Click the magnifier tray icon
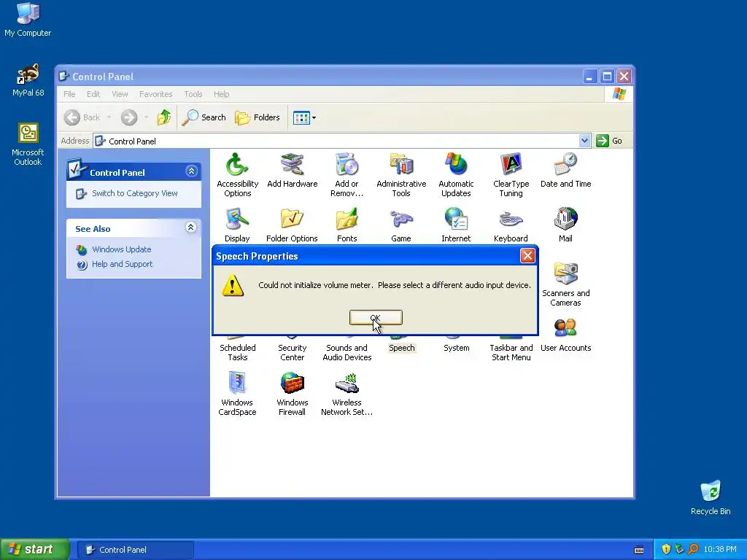The image size is (747, 560). [693, 550]
